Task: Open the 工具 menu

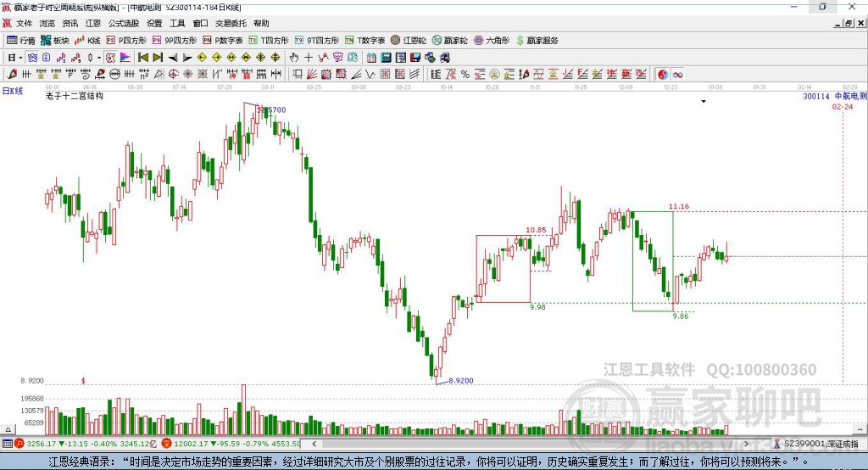Action: (x=177, y=23)
